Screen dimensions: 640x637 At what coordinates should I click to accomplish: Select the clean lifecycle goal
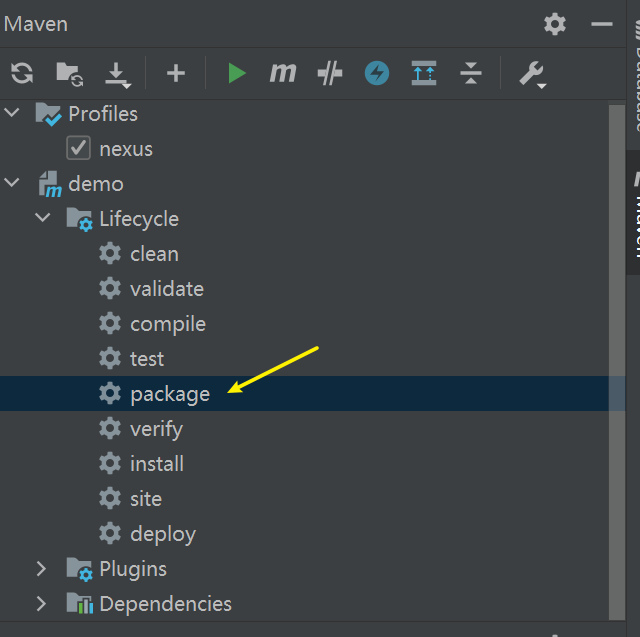click(154, 254)
